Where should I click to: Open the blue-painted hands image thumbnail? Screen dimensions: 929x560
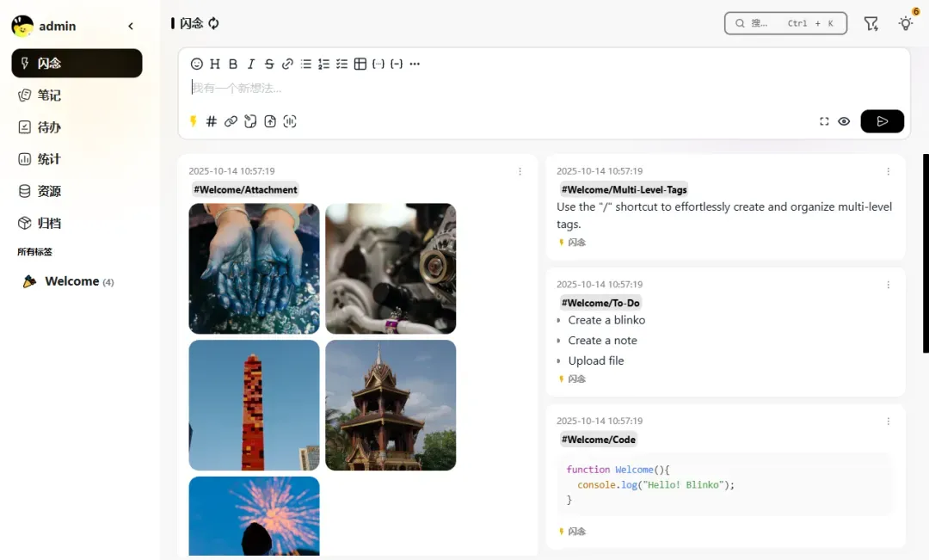coord(254,268)
